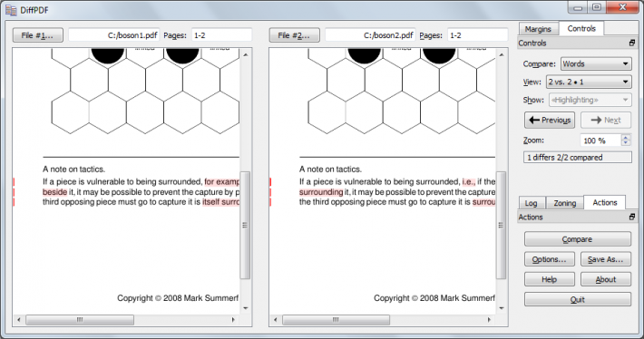
Task: Click the up arrow of left document's vertical scrollbar
Action: (x=245, y=54)
